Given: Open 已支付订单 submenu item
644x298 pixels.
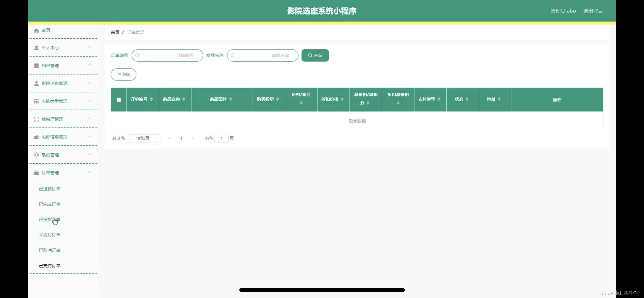Looking at the screenshot, I should pos(50,266).
